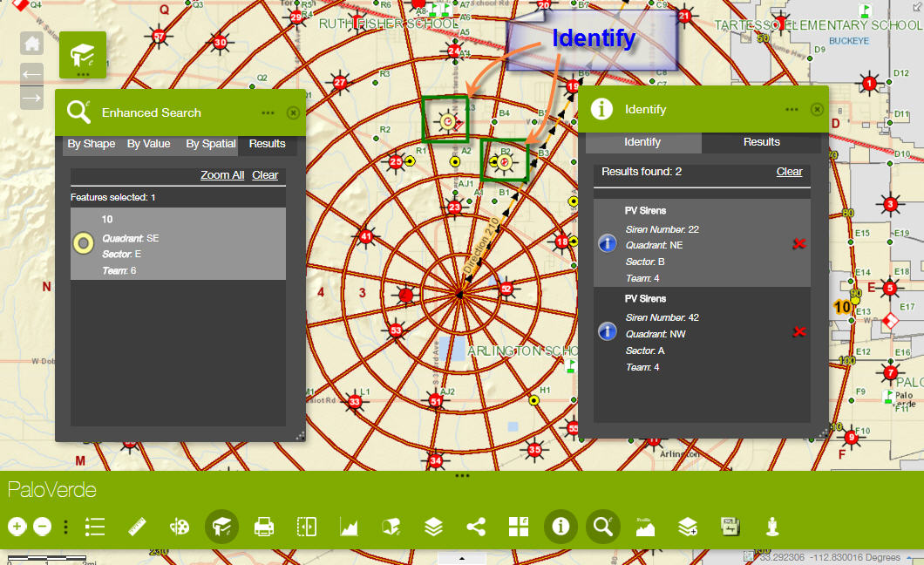Clear Enhanced Search results
Image resolution: width=924 pixels, height=565 pixels.
265,175
